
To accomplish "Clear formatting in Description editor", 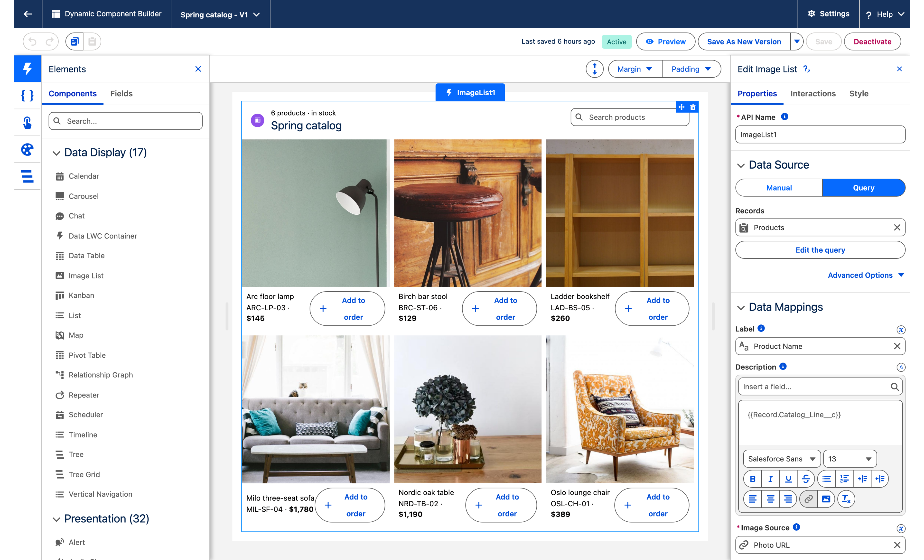I will (846, 499).
